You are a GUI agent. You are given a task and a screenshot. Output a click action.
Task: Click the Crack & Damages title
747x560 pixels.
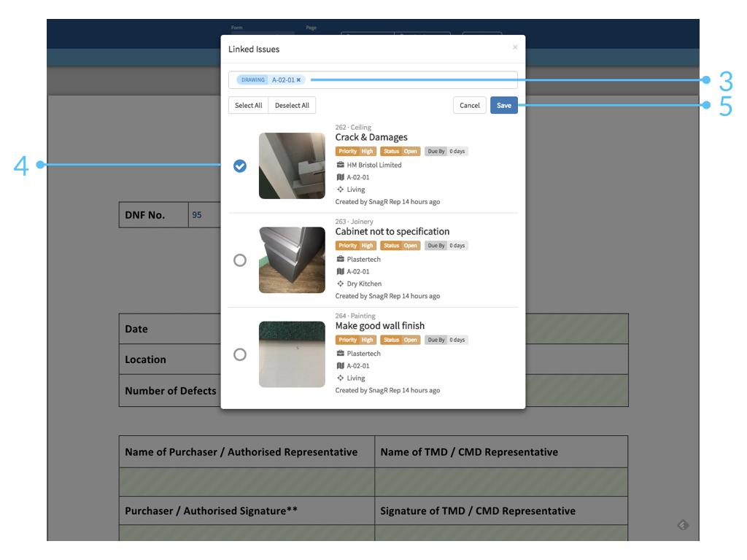[x=371, y=137]
